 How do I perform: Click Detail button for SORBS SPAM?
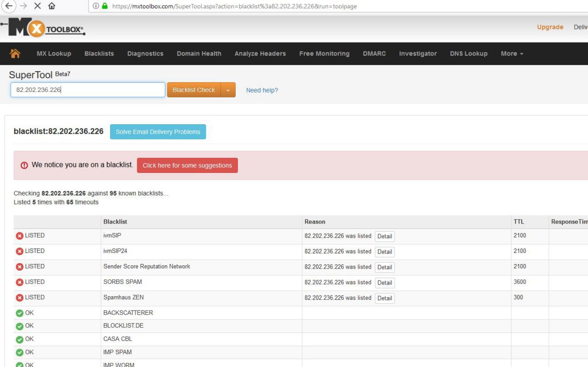click(384, 282)
